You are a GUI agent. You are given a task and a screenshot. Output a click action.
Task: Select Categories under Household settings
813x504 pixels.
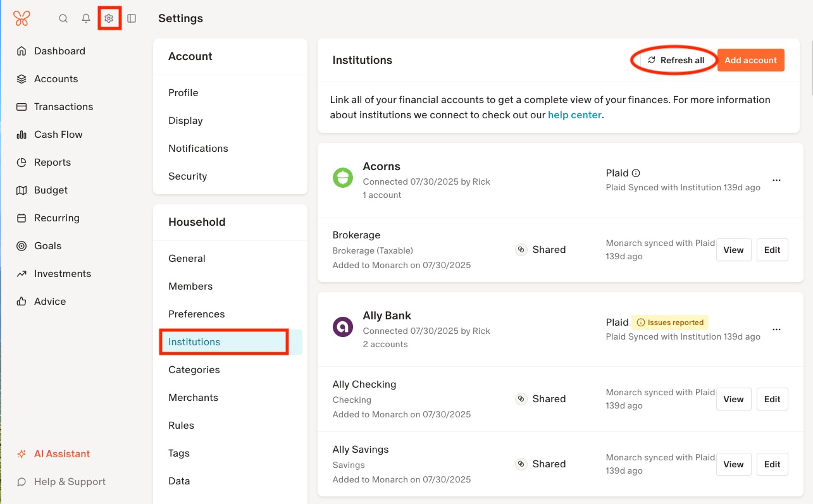click(x=194, y=370)
